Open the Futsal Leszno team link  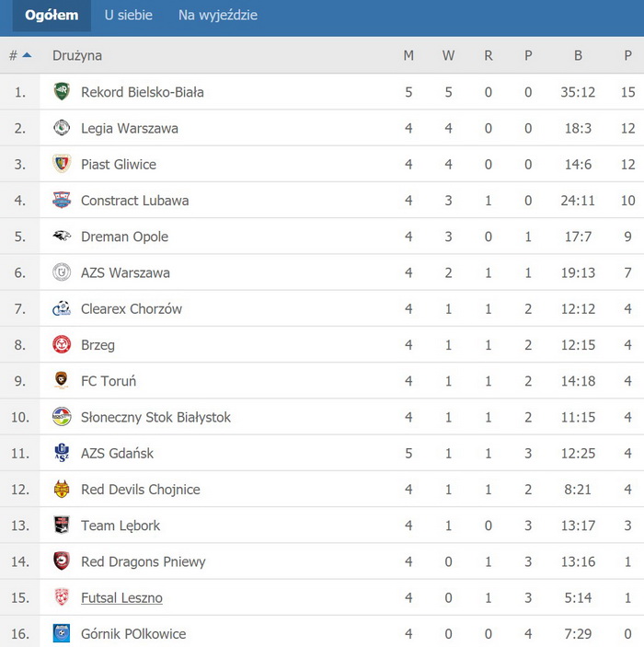click(x=121, y=597)
